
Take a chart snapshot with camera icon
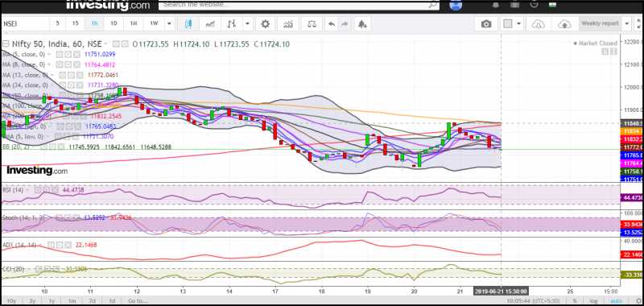486,24
